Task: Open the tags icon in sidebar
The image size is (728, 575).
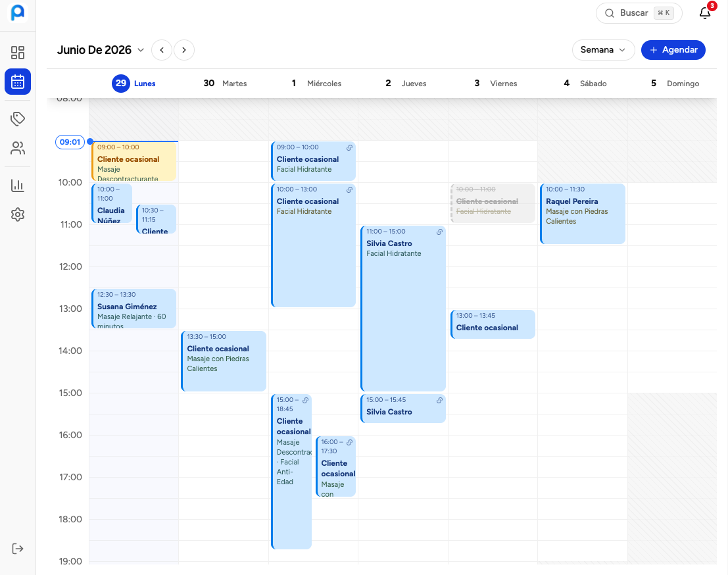Action: [18, 119]
